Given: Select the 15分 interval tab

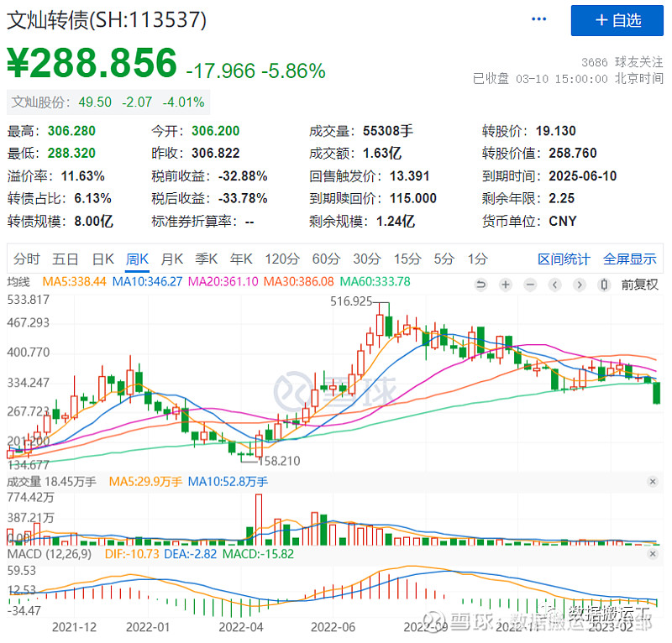Looking at the screenshot, I should click(407, 259).
